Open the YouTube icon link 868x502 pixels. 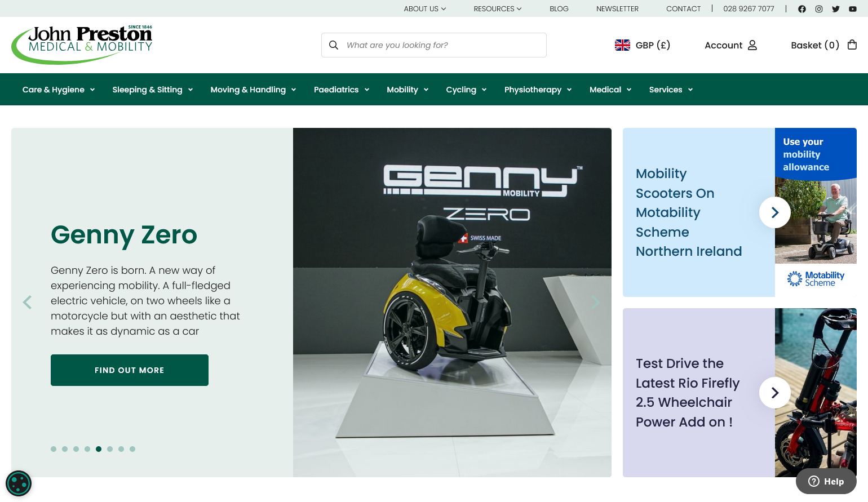(x=853, y=9)
